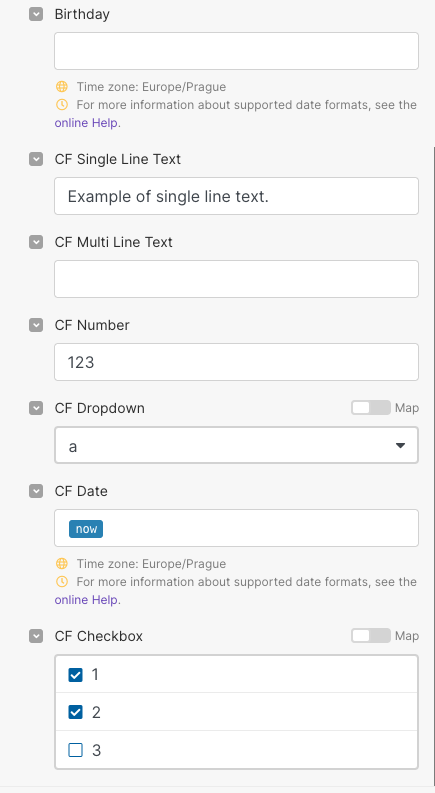Uncheck checkbox option 1
The width and height of the screenshot is (435, 793).
click(75, 675)
